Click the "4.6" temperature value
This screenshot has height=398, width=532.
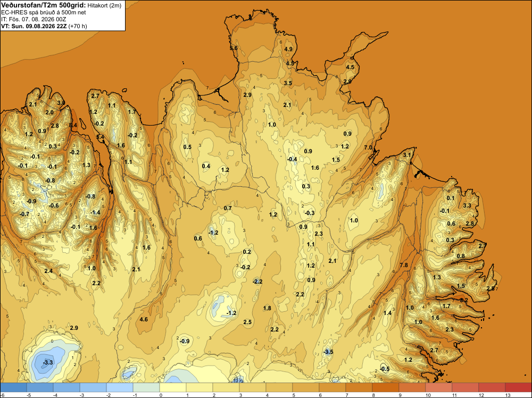(x=144, y=319)
